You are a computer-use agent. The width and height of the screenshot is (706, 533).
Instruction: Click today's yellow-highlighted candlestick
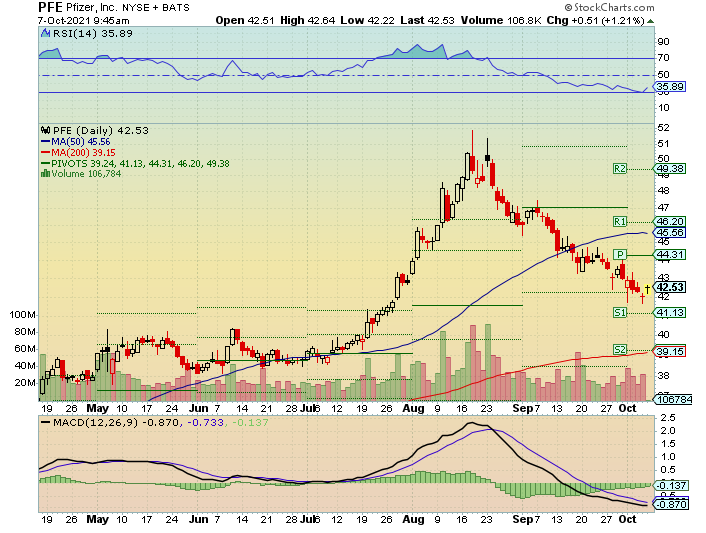point(647,289)
